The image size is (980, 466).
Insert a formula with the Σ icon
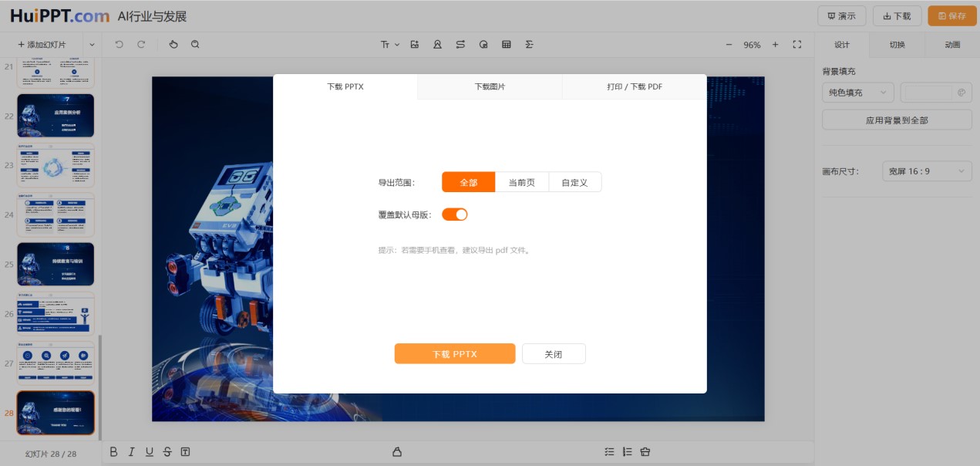pos(530,45)
